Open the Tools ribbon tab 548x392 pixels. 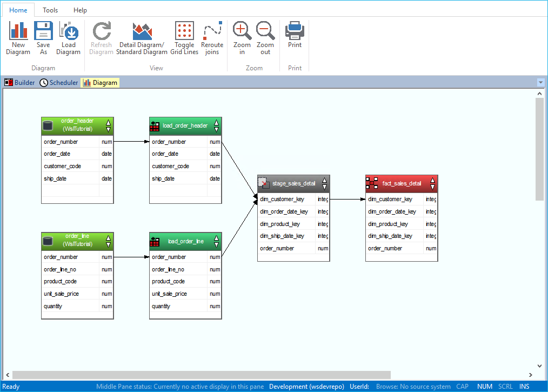click(50, 10)
